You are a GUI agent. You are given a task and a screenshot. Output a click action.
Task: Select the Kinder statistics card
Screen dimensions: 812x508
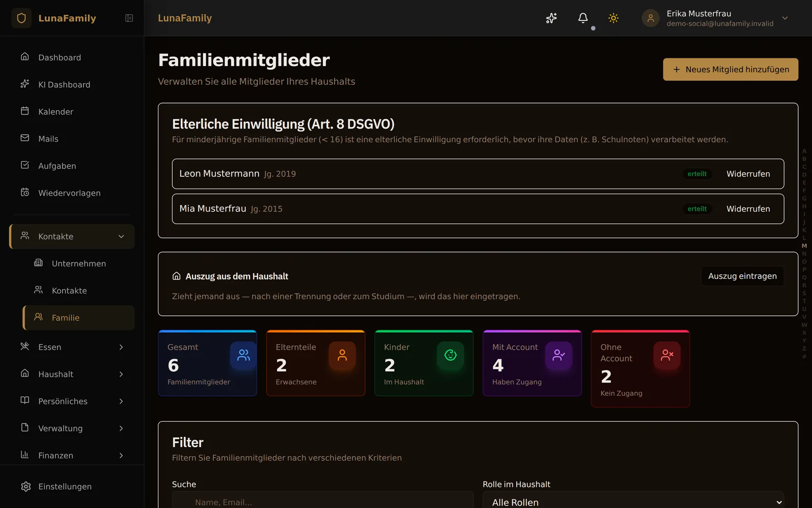click(x=424, y=363)
